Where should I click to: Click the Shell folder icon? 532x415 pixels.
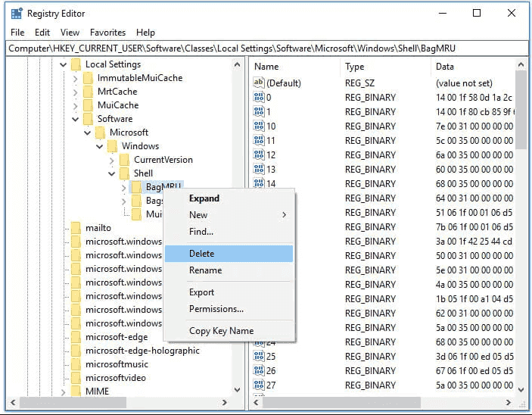tap(125, 173)
